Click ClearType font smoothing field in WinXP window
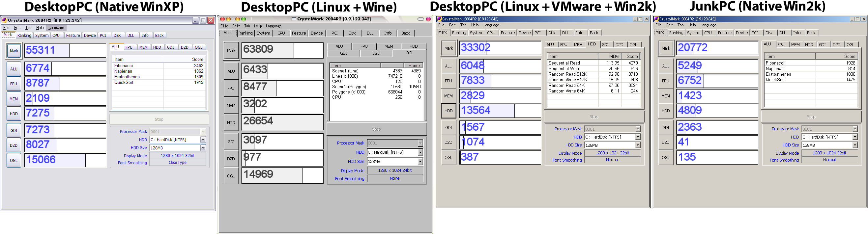Viewport: 868px width, 234px height. point(178,163)
